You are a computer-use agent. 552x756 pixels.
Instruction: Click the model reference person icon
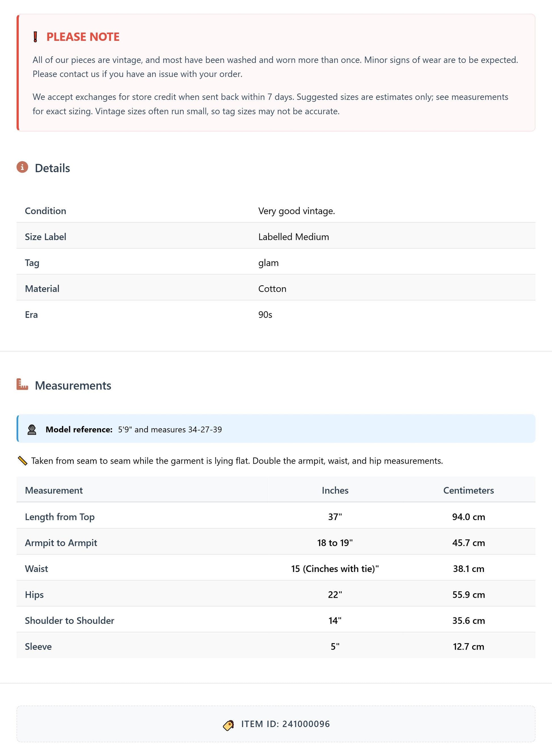tap(32, 430)
